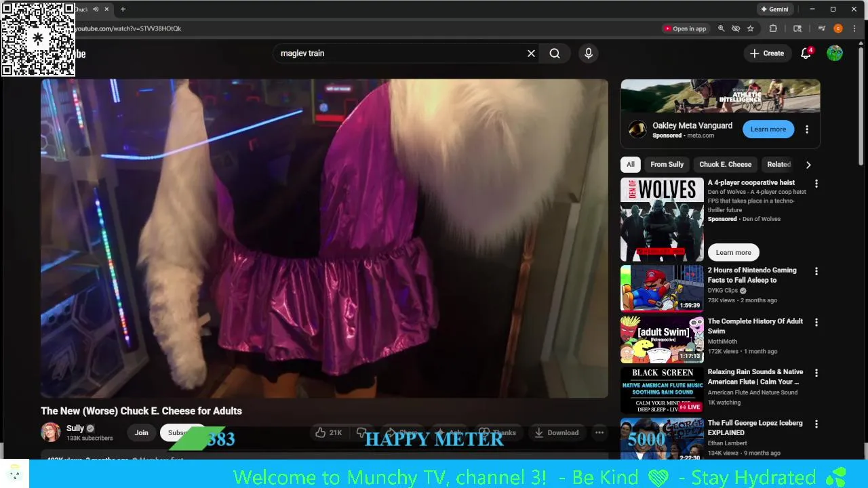The height and width of the screenshot is (488, 868).
Task: Open the Relaxing Rain Sounds live thumbnail
Action: coord(662,390)
